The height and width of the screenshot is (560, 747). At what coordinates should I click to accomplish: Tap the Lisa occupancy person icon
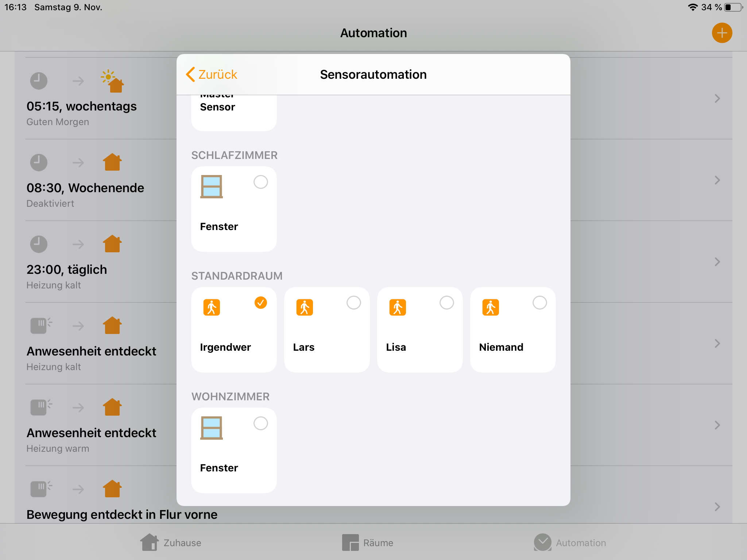tap(398, 307)
